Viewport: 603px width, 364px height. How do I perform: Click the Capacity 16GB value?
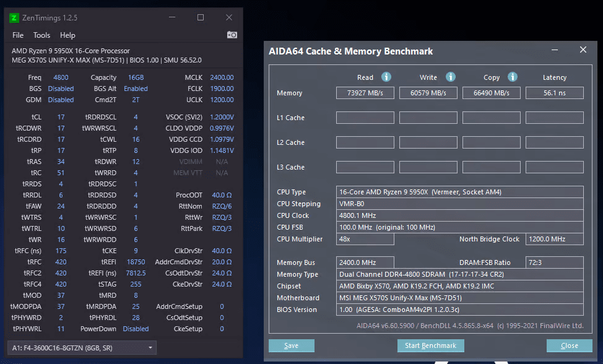136,77
